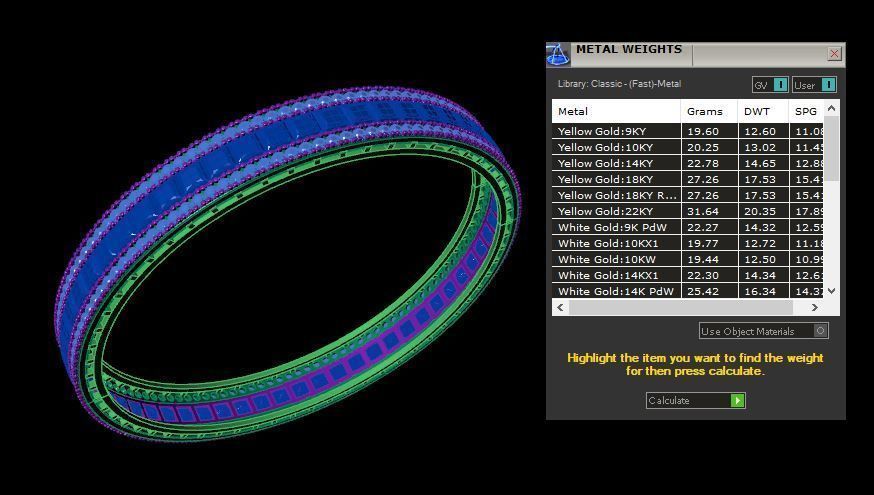Click the 14.34 DWT value
The height and width of the screenshot is (495, 874).
pos(760,275)
